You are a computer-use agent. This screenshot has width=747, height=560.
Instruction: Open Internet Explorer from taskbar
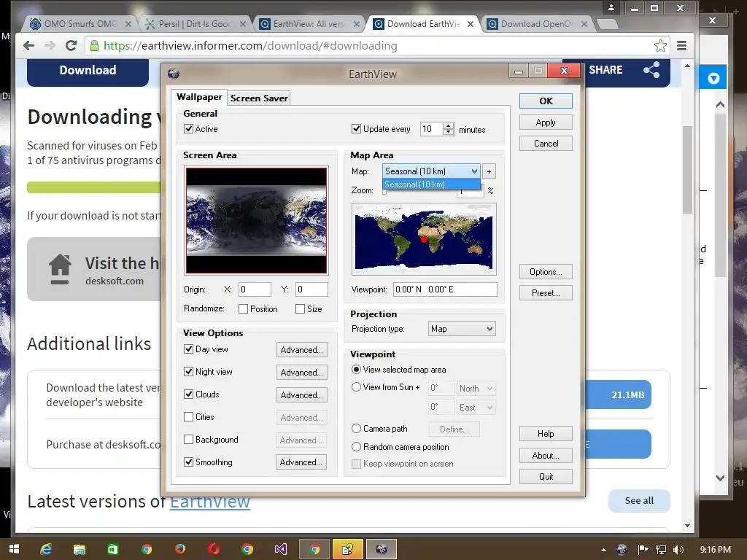pyautogui.click(x=46, y=549)
